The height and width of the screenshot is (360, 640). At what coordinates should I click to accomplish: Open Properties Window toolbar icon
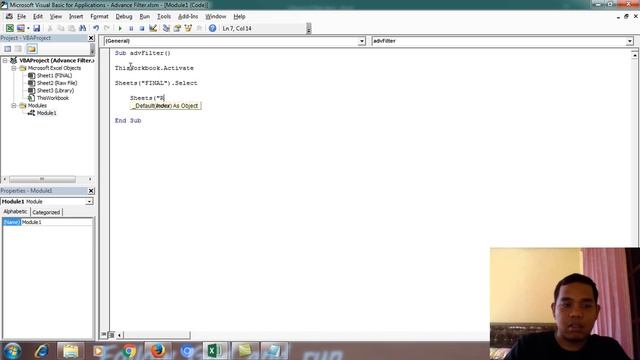click(x=177, y=28)
